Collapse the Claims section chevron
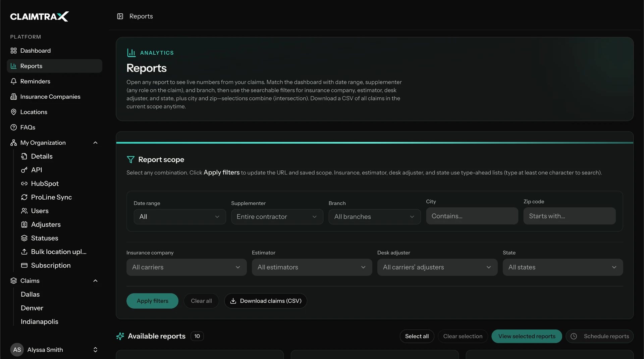 click(x=95, y=281)
